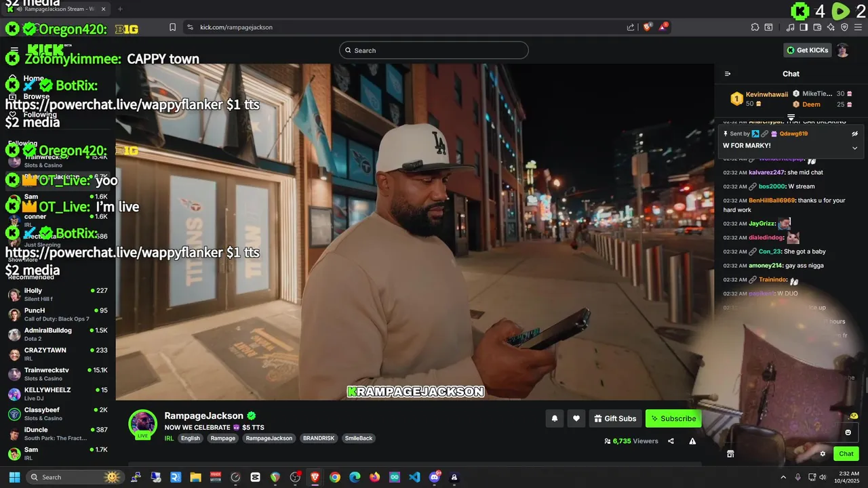Screen dimensions: 868x488
Task: Click the heart follow icon
Action: pyautogui.click(x=576, y=419)
